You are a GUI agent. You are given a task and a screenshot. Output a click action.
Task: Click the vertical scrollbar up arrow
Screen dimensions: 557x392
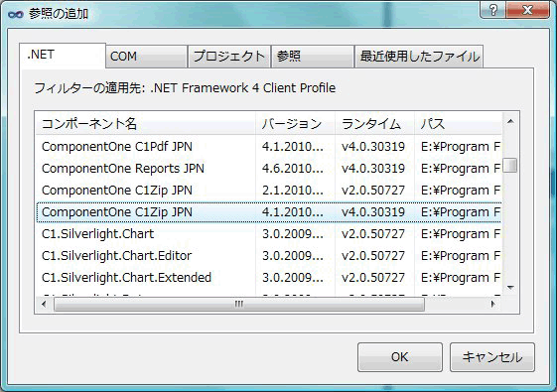(510, 122)
